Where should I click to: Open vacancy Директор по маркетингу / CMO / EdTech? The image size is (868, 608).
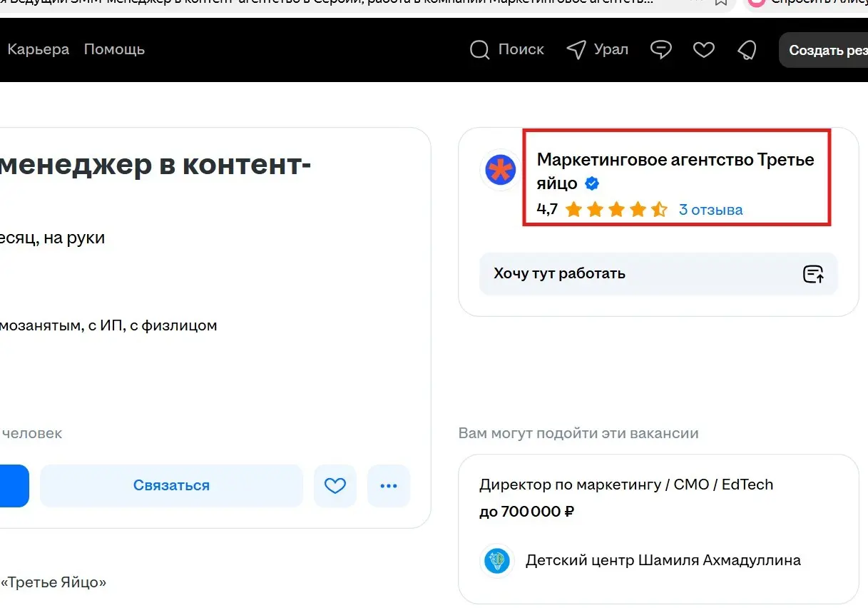[x=626, y=485]
